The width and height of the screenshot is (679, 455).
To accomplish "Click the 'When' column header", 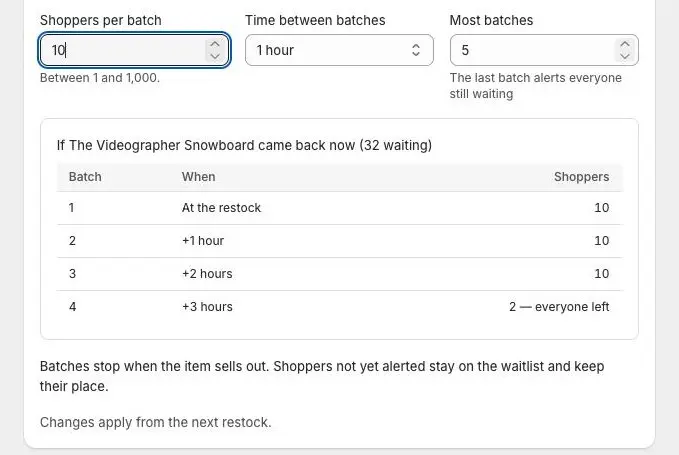I will [198, 177].
